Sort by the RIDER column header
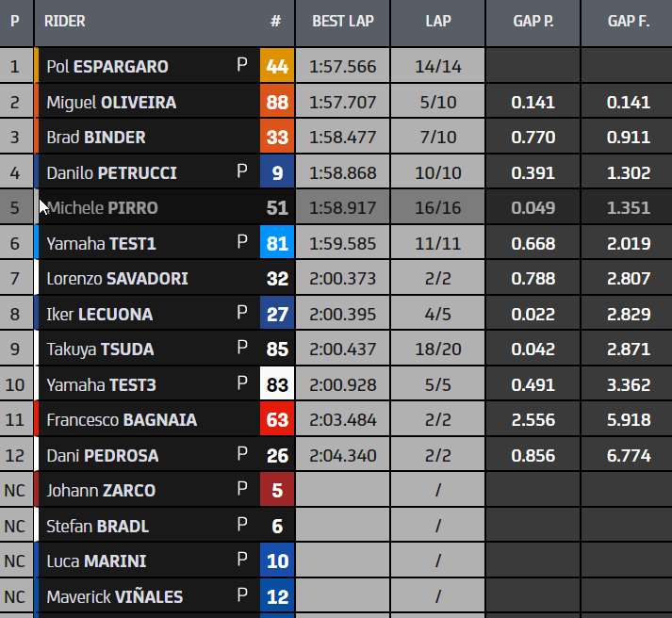Viewport: 672px width, 618px height. point(65,22)
